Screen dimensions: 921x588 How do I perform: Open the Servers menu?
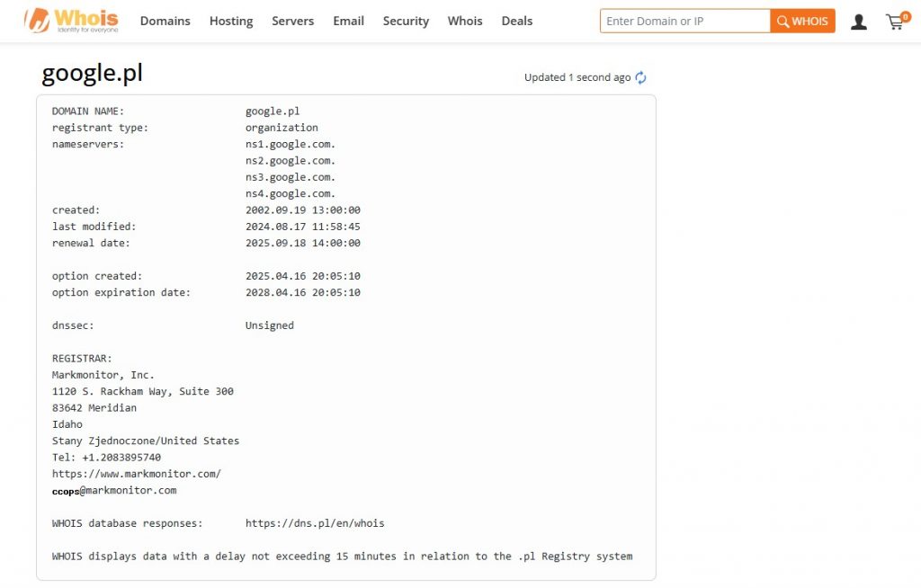[x=292, y=22]
